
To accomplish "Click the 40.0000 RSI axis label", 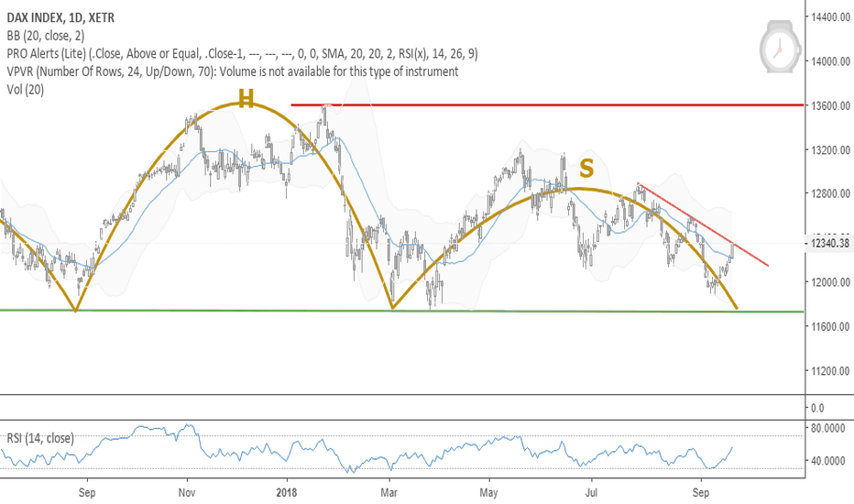I will pos(827,461).
